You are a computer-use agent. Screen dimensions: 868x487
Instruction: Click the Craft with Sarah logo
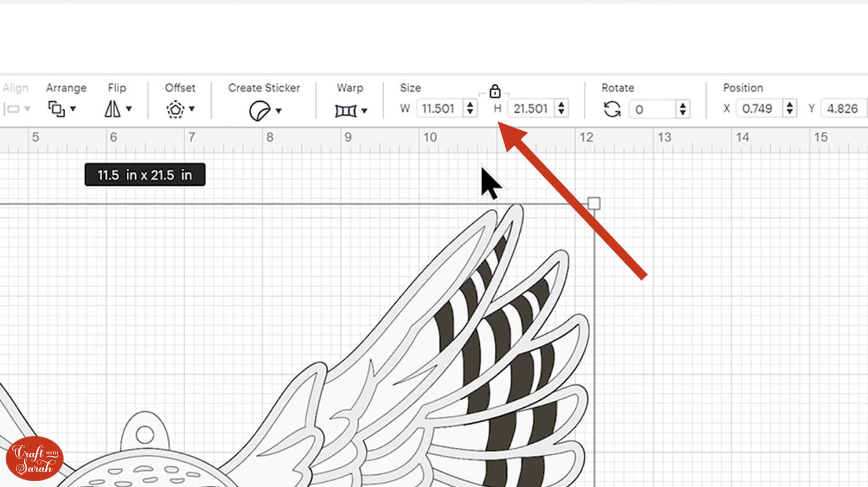coord(35,459)
